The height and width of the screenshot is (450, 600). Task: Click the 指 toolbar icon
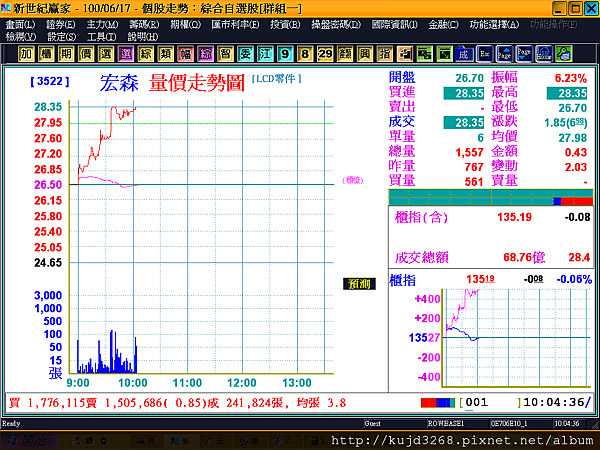(384, 54)
